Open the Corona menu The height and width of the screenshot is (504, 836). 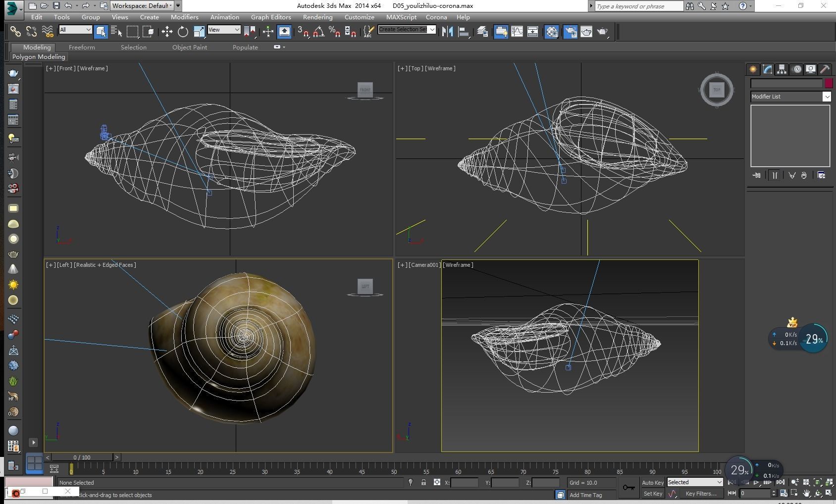(x=436, y=17)
